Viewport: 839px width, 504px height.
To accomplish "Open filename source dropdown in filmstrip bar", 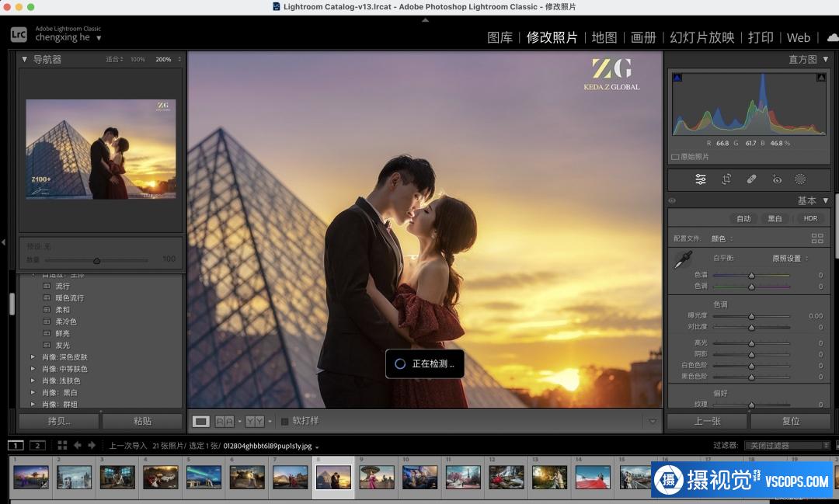I will tap(317, 447).
